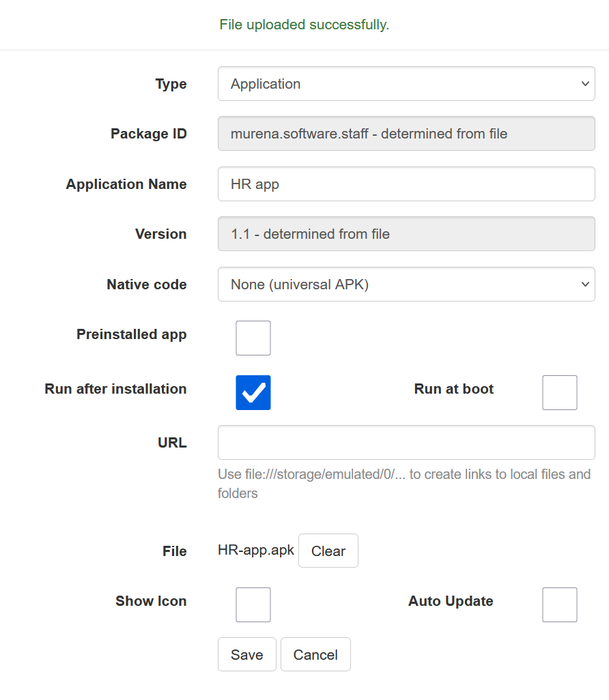
Task: Click the File uploaded successfully message
Action: point(304,25)
